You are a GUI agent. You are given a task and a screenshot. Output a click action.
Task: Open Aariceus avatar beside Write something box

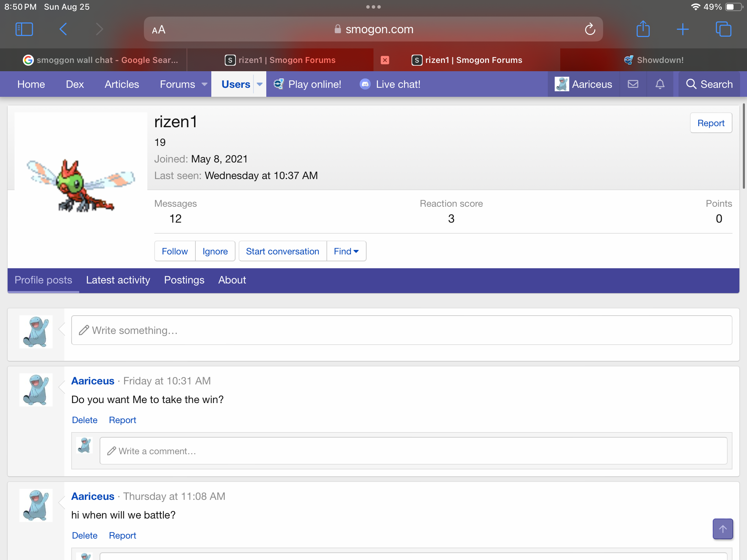tap(36, 332)
